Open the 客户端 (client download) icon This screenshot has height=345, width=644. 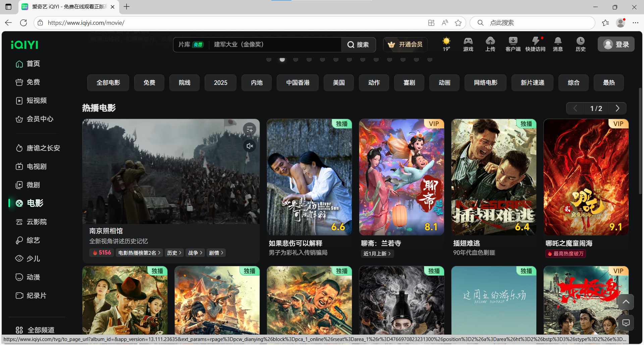click(513, 44)
